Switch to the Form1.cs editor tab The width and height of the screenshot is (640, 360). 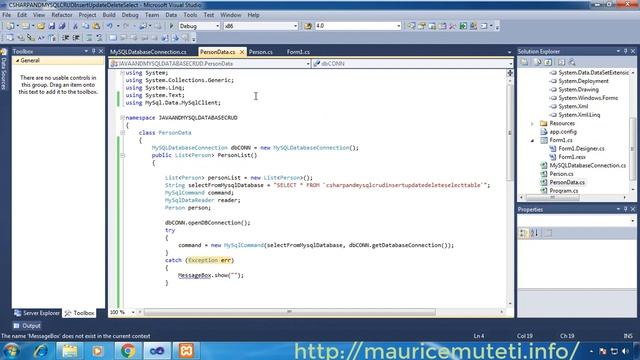tap(298, 52)
